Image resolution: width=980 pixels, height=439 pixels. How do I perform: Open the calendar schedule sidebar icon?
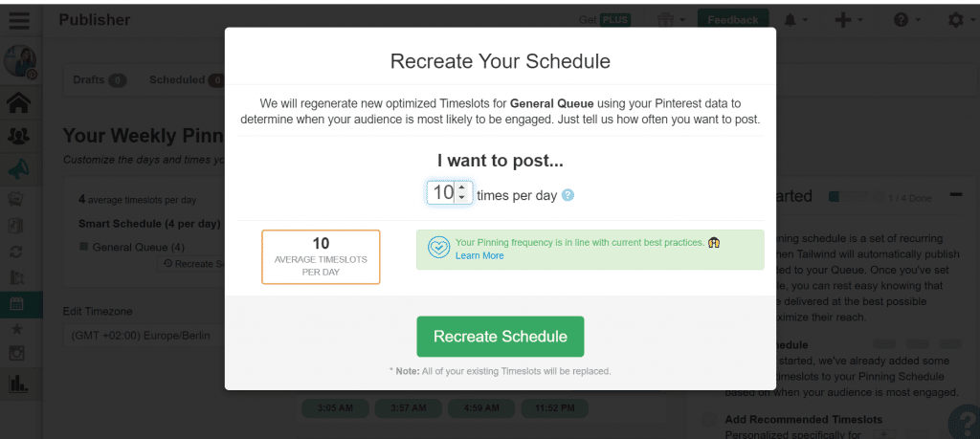(x=17, y=305)
